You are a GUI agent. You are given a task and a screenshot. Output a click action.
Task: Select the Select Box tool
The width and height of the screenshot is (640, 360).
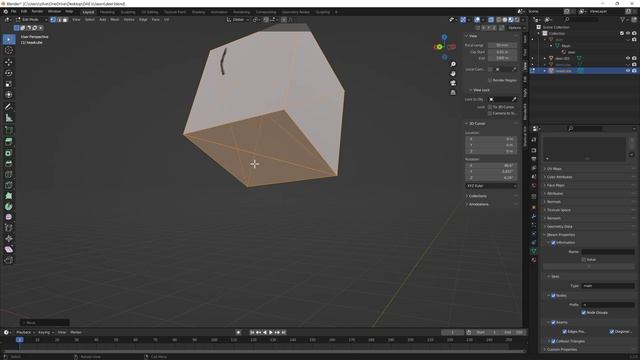click(9, 39)
